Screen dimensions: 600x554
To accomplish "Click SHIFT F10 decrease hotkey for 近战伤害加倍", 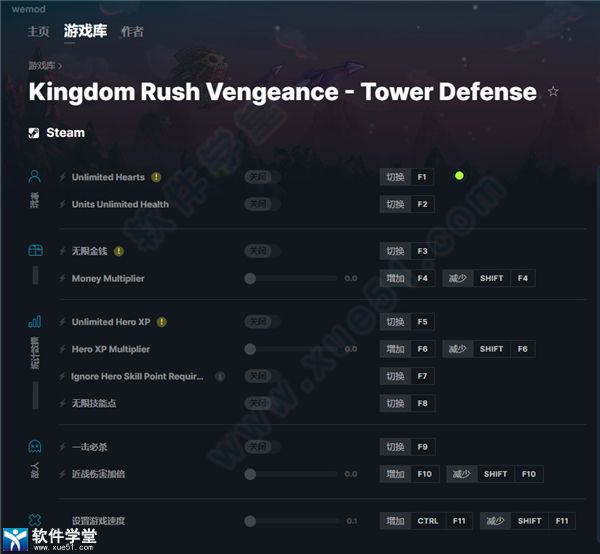I will click(495, 474).
